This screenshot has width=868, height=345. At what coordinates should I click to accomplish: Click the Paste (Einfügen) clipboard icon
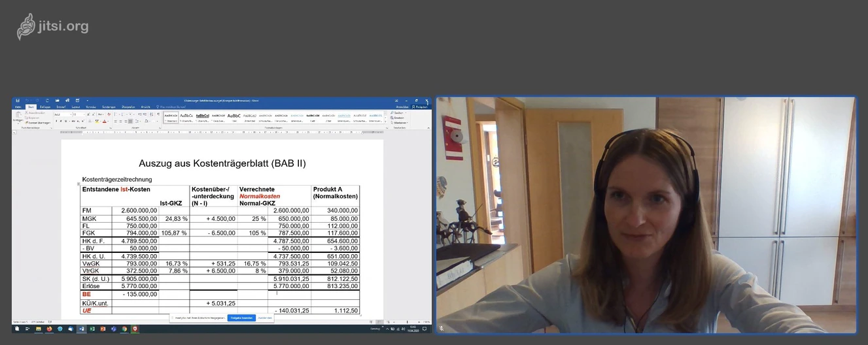pyautogui.click(x=18, y=116)
